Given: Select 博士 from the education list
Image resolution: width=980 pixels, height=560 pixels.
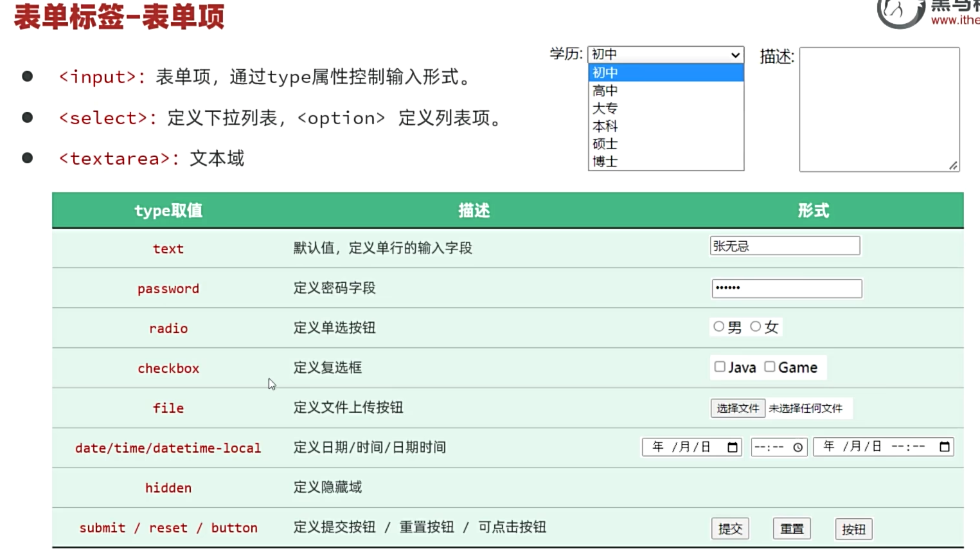Looking at the screenshot, I should [603, 162].
